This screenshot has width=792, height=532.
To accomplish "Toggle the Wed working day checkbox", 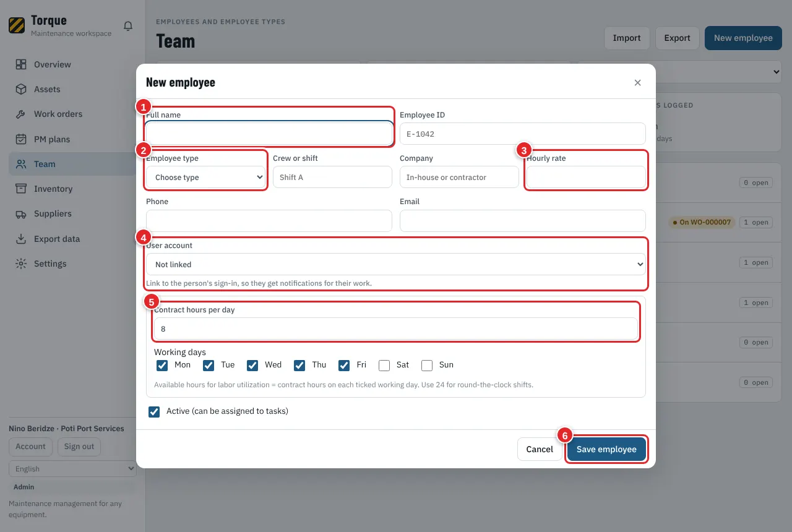I will pyautogui.click(x=252, y=365).
